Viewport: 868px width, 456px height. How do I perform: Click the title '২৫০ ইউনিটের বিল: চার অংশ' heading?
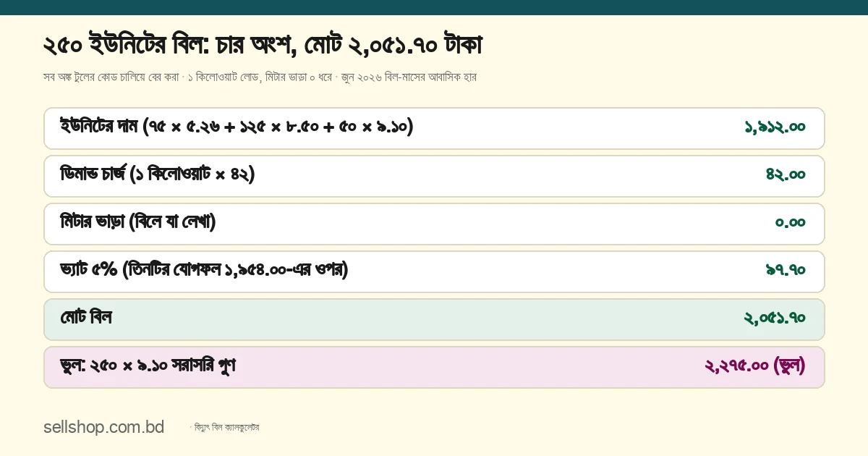pos(263,46)
